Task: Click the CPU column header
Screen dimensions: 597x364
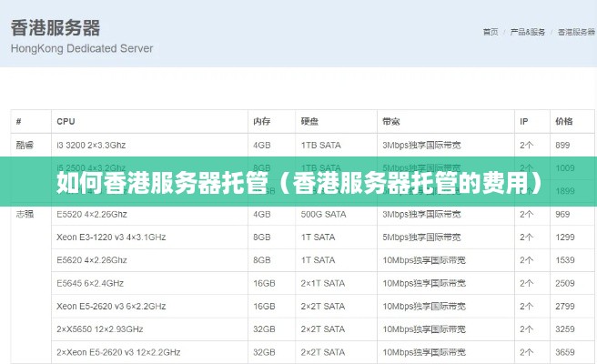Action: [66, 121]
